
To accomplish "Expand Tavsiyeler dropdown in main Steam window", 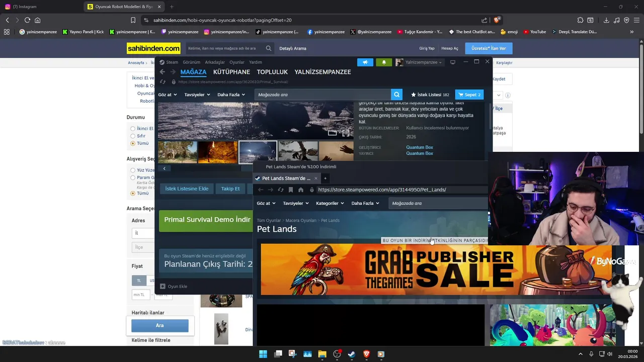I will click(197, 95).
